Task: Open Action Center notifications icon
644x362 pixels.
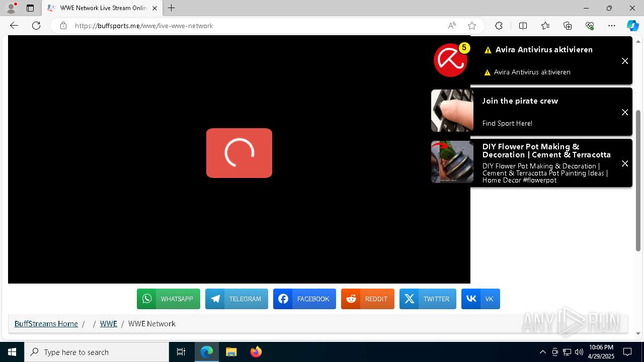Action: (x=627, y=352)
